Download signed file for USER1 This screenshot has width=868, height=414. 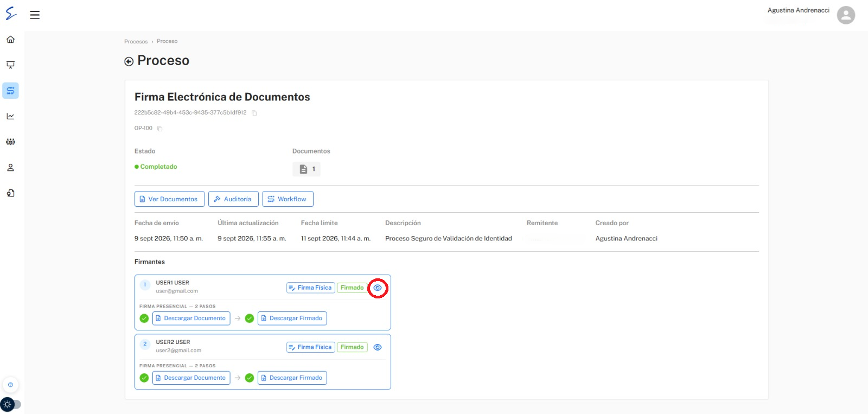click(x=292, y=319)
